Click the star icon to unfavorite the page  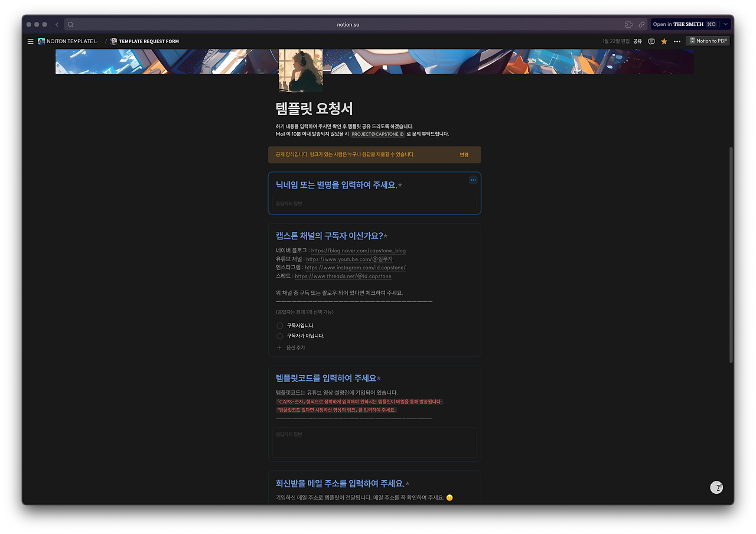664,41
